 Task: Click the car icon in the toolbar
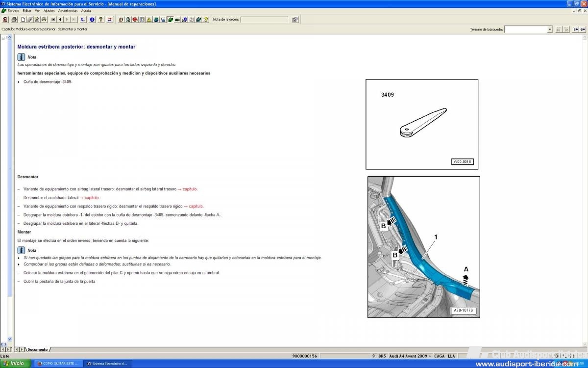44,20
